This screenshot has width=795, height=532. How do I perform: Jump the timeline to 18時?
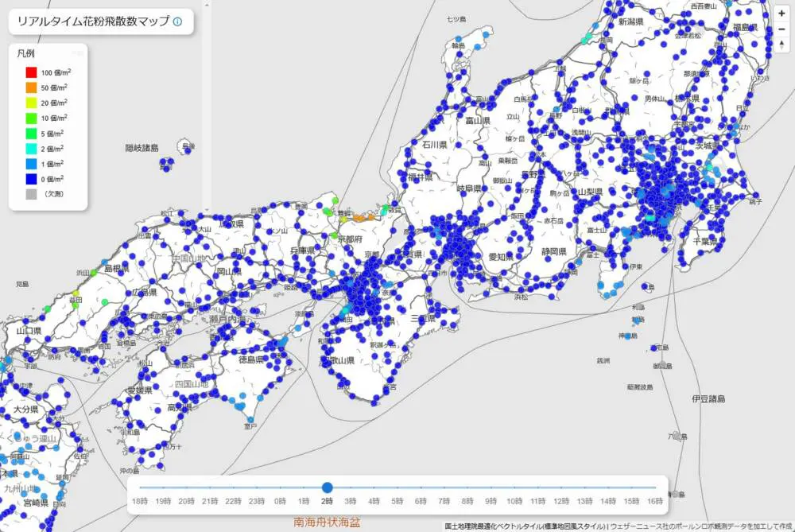tap(140, 501)
